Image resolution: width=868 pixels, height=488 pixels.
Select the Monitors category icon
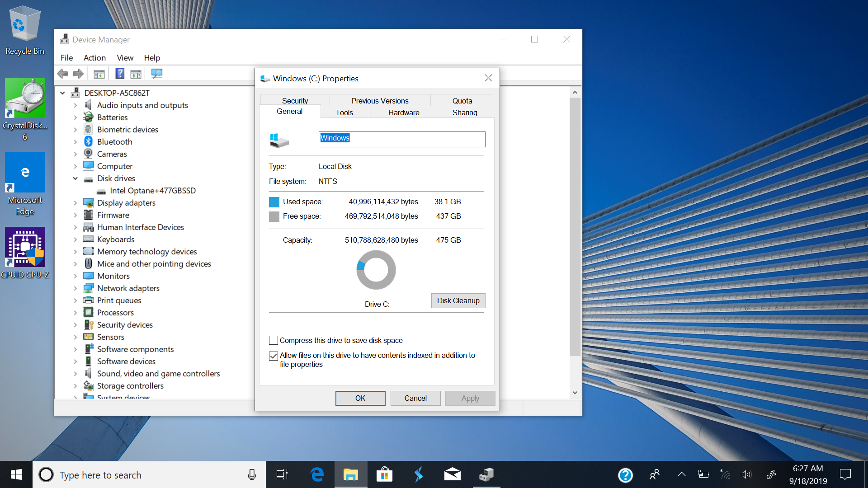[x=89, y=276]
